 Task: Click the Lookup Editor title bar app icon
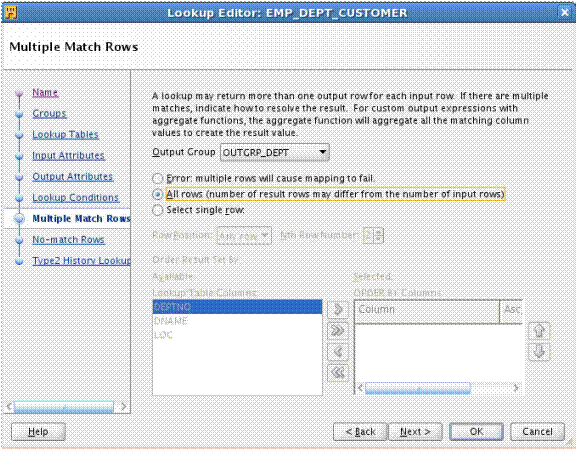11,13
